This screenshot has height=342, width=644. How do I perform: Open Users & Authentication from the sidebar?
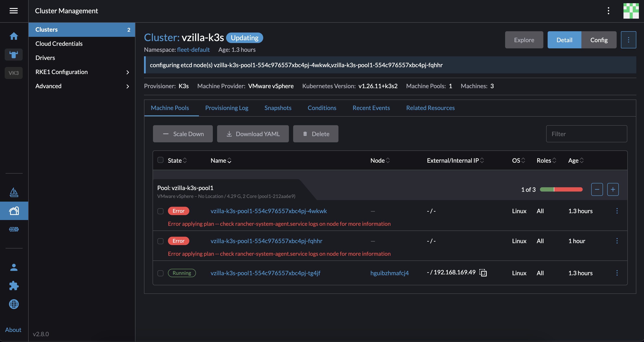click(14, 267)
